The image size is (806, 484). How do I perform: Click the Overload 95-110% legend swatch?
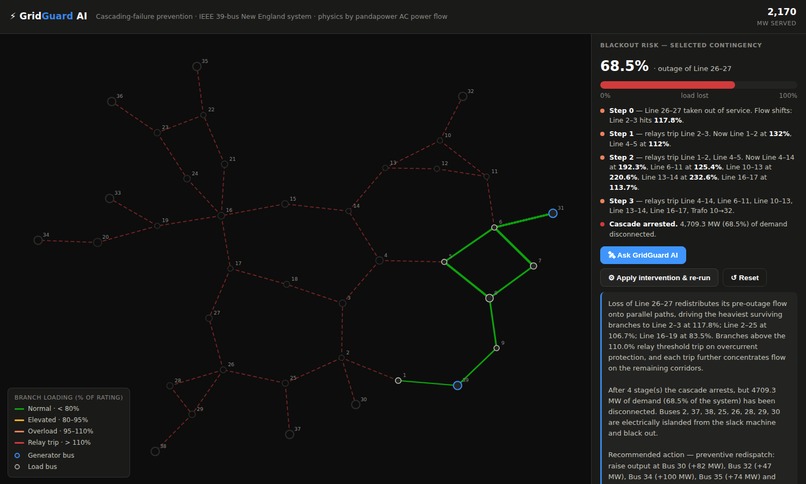click(20, 432)
